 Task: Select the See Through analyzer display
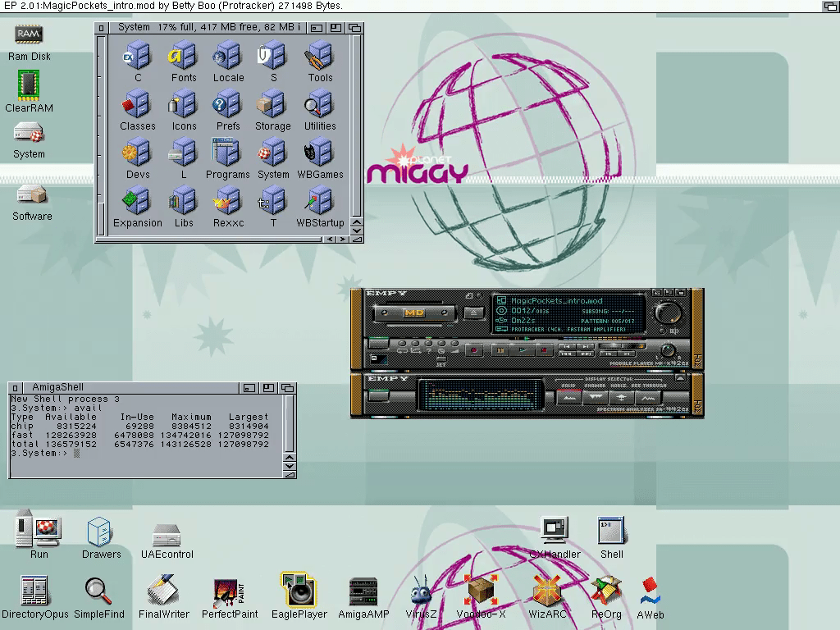[x=648, y=398]
